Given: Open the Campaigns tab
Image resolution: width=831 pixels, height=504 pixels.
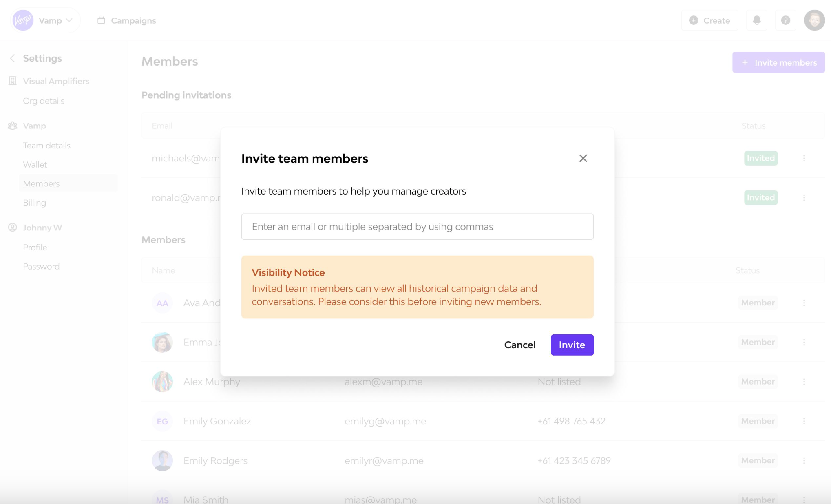Looking at the screenshot, I should coord(127,20).
